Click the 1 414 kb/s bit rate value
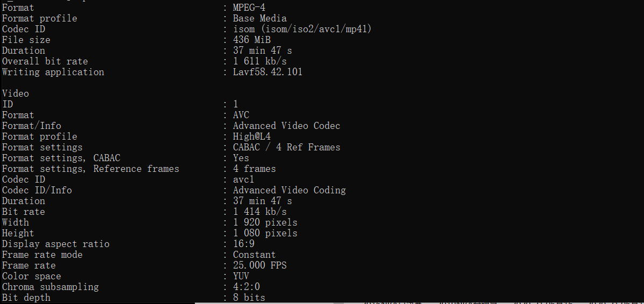The width and height of the screenshot is (644, 304). point(259,212)
